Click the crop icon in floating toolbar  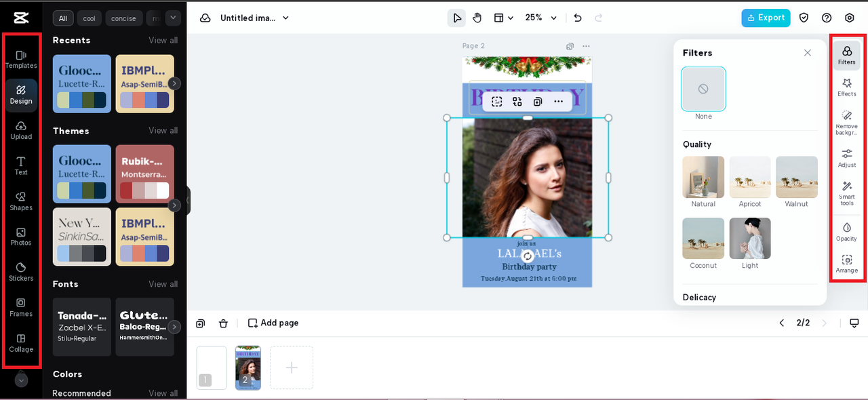tap(497, 102)
